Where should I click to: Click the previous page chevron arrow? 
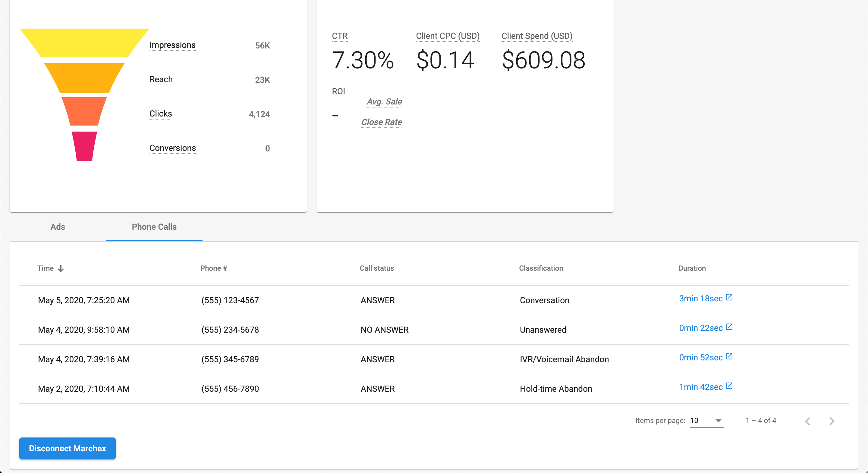(x=808, y=421)
